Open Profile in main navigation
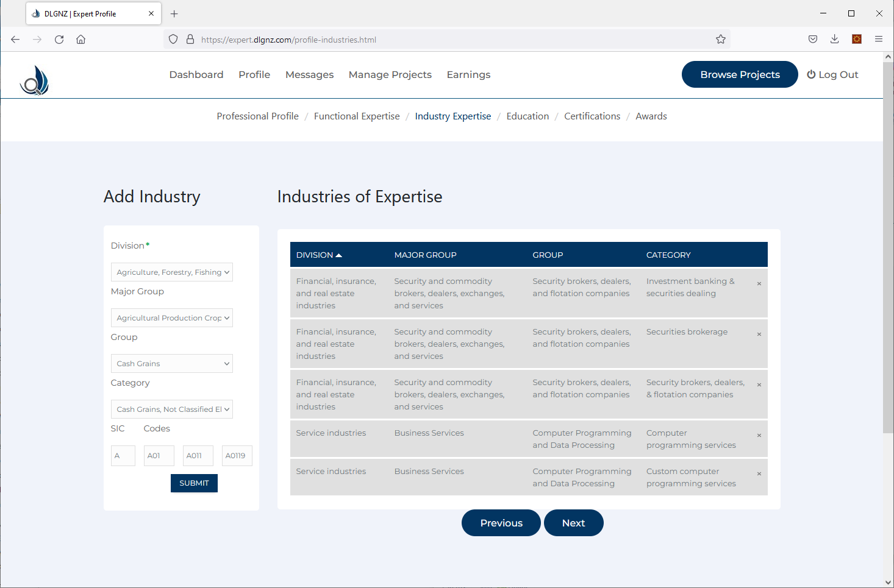Viewport: 894px width, 588px height. click(x=254, y=74)
